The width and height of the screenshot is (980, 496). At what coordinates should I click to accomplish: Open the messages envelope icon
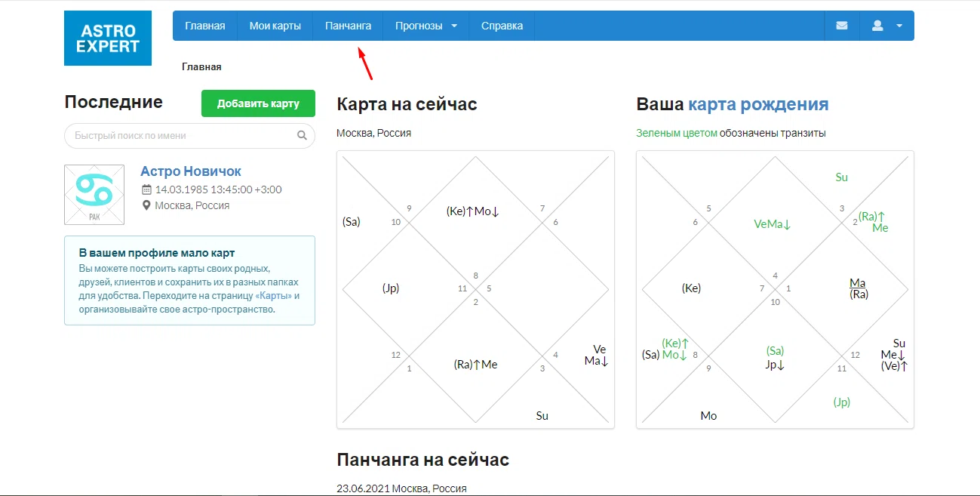tap(842, 26)
